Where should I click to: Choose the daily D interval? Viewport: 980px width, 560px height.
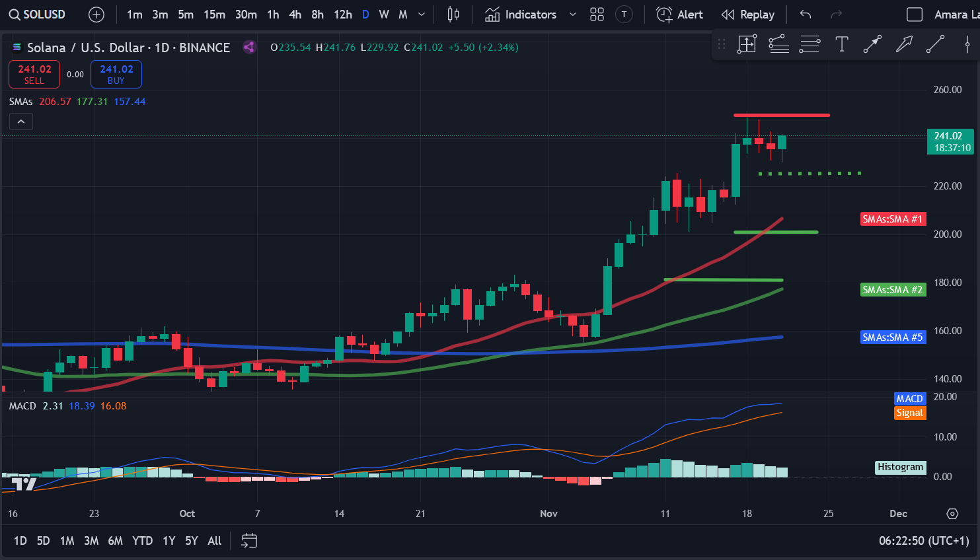click(x=365, y=15)
